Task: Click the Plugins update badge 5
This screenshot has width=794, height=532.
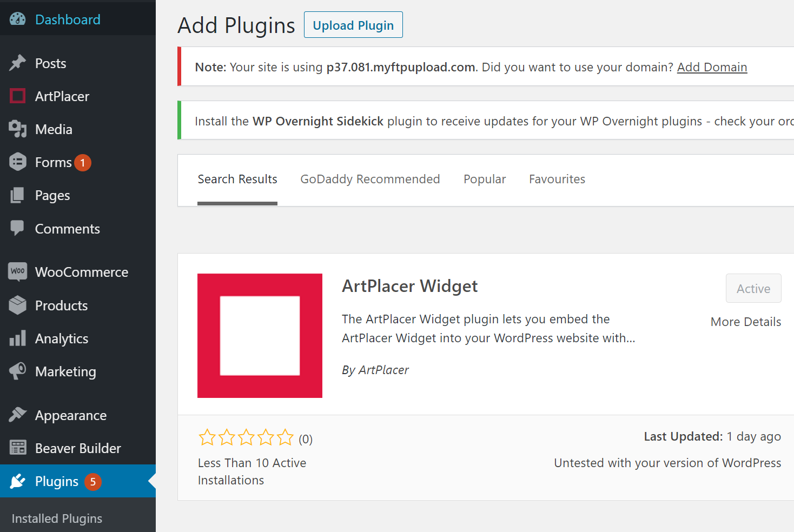Action: pos(93,482)
